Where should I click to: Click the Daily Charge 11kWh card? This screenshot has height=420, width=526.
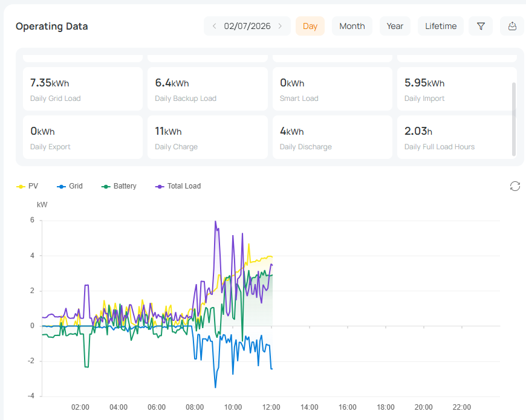[207, 137]
